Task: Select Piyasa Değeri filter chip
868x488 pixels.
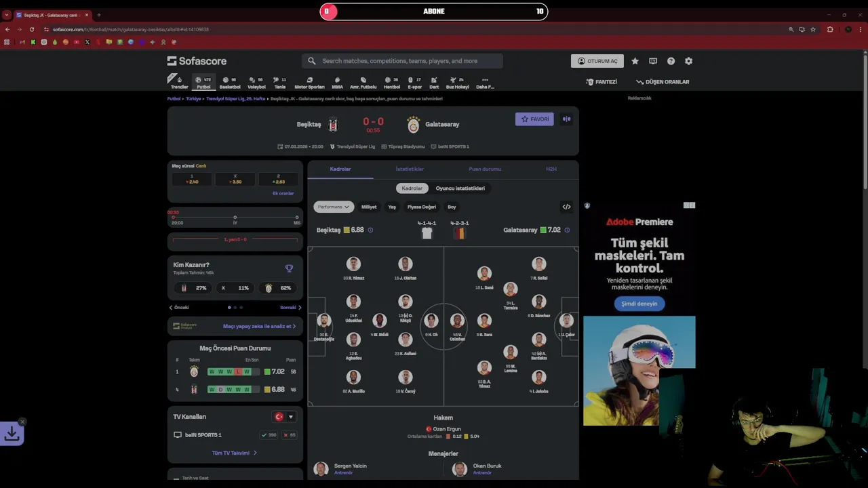Action: 422,207
